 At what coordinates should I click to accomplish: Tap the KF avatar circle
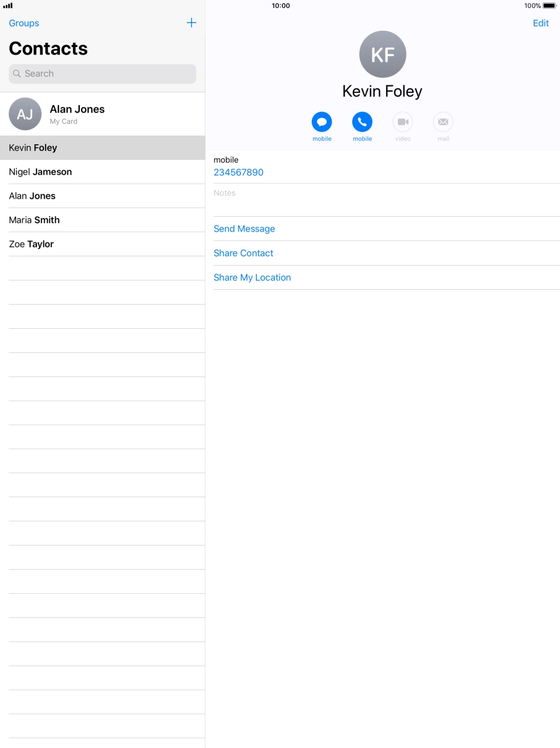(x=382, y=54)
